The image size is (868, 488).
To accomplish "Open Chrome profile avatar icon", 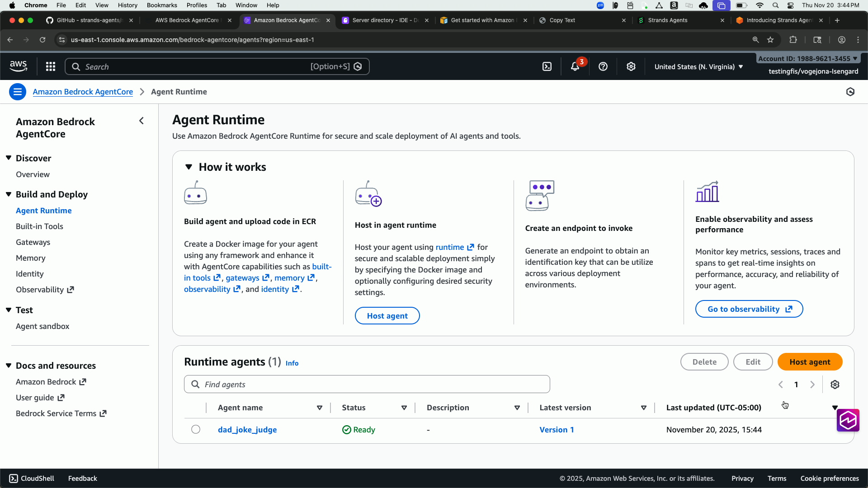I will [x=842, y=40].
